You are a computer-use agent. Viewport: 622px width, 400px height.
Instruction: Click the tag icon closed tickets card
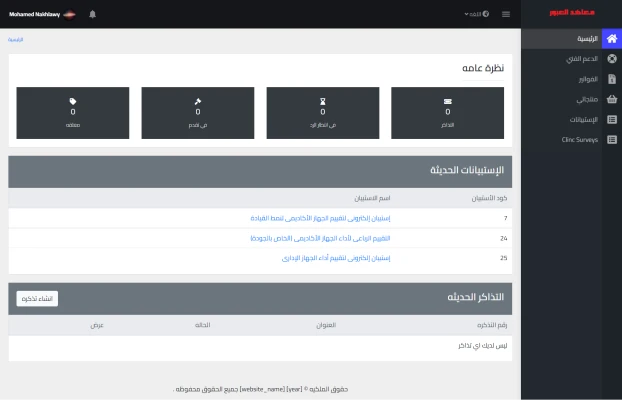point(73,112)
